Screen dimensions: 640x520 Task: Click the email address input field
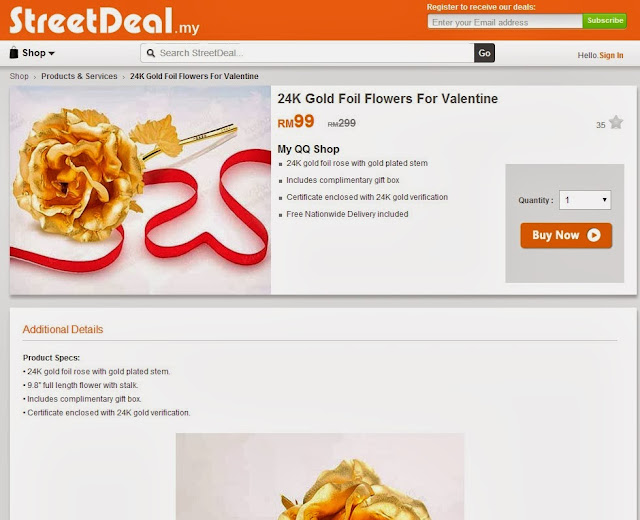click(x=505, y=22)
